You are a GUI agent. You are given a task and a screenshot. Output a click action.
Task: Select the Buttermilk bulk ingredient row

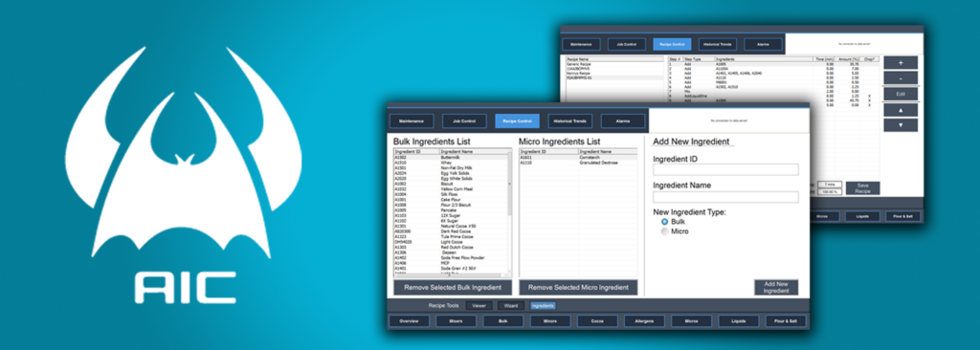(450, 158)
